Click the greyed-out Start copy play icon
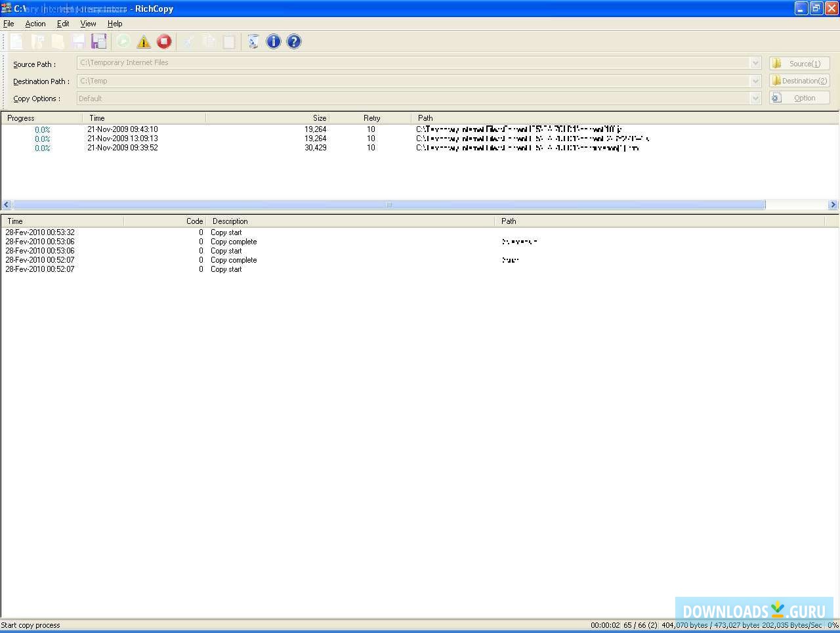 123,41
